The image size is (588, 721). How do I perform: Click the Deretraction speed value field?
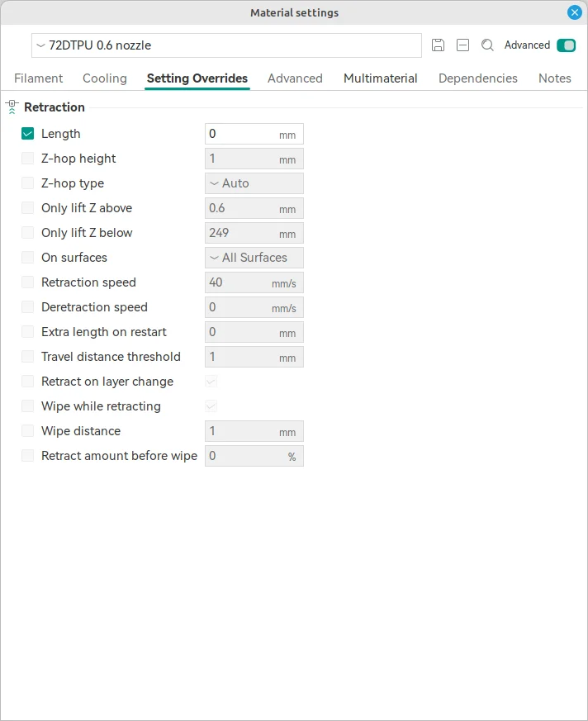click(x=254, y=307)
